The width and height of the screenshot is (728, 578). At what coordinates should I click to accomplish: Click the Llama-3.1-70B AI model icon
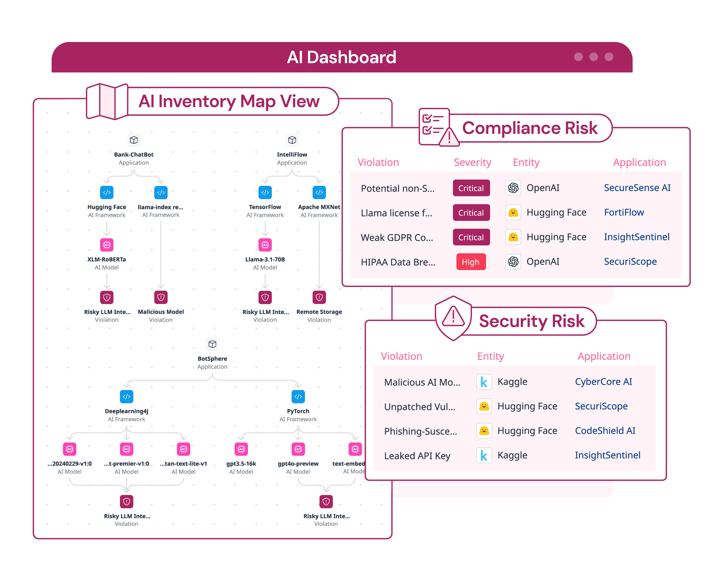pos(265,245)
